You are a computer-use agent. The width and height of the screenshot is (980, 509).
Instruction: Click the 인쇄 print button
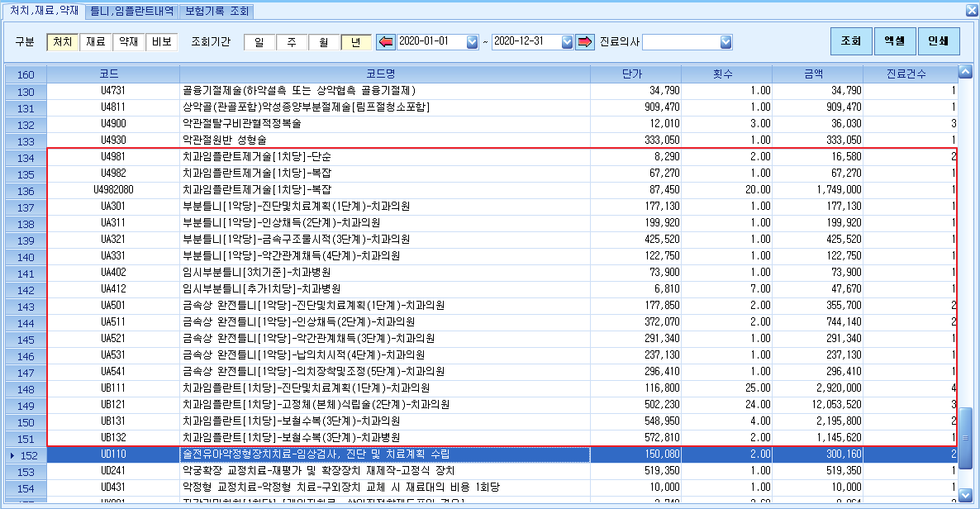pyautogui.click(x=939, y=41)
